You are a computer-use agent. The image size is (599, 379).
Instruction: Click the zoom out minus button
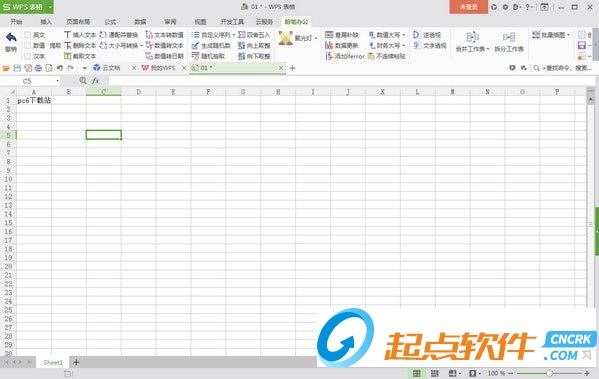coord(510,373)
